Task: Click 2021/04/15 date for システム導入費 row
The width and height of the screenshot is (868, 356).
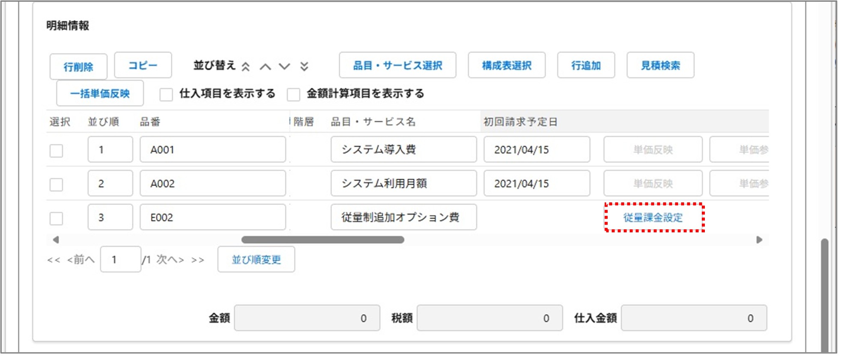Action: (x=537, y=149)
